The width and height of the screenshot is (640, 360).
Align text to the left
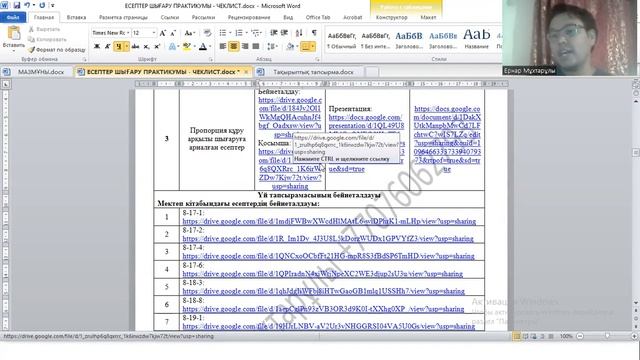tap(222, 47)
